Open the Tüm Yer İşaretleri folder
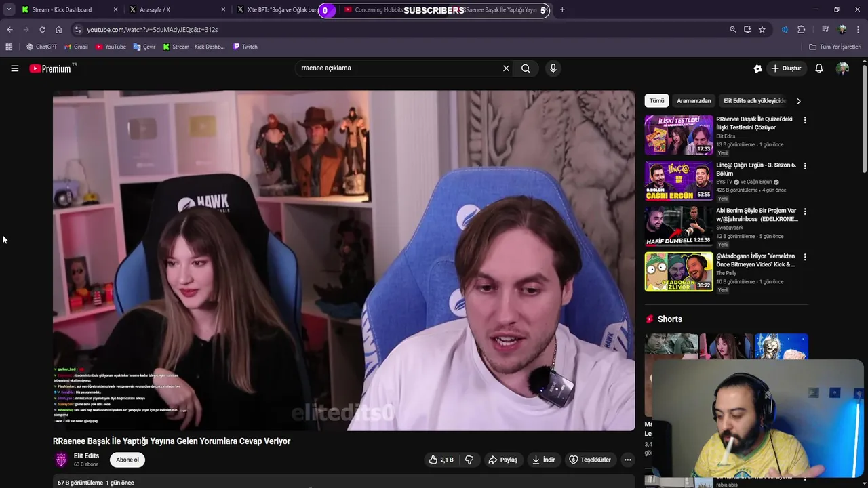Image resolution: width=868 pixels, height=488 pixels. point(835,47)
